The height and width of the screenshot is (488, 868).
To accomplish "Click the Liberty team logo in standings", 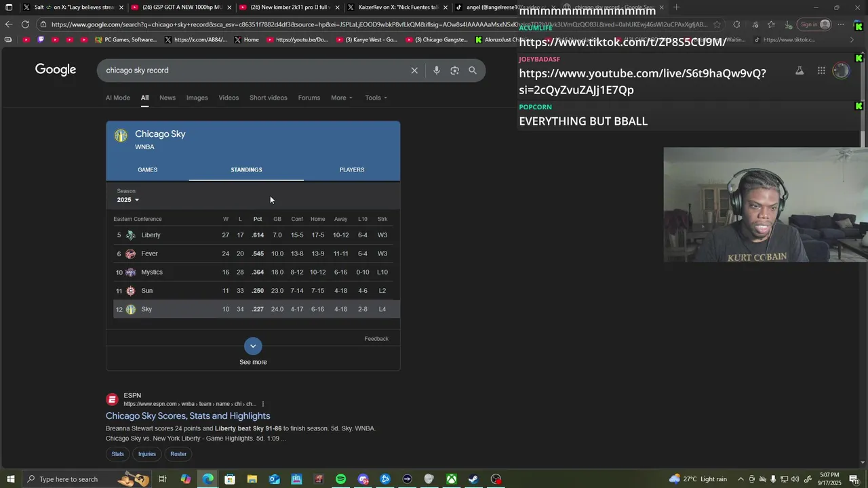I will pyautogui.click(x=130, y=235).
